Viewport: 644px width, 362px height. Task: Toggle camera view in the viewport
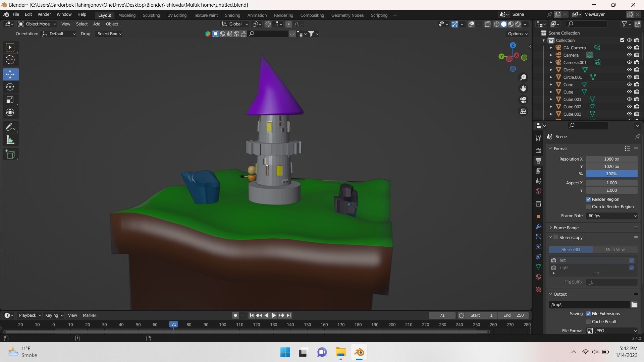point(523,100)
